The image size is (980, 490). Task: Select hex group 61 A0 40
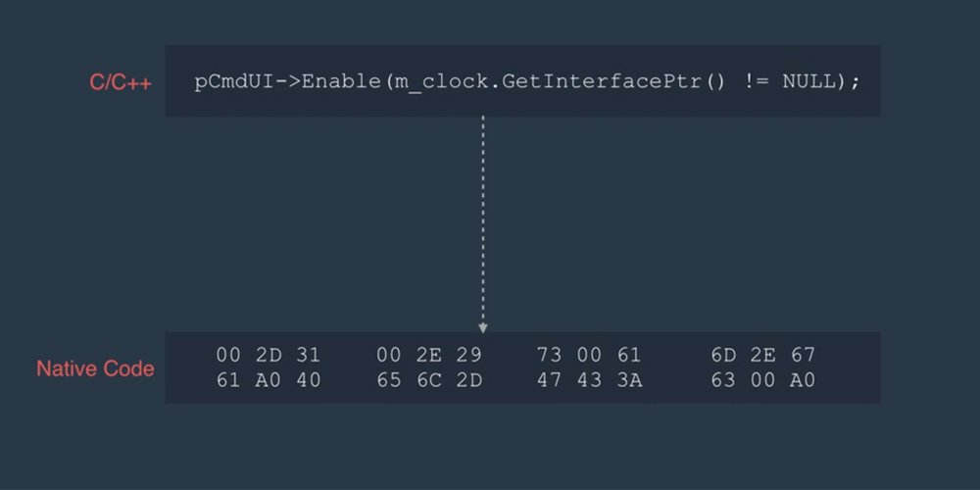(269, 380)
